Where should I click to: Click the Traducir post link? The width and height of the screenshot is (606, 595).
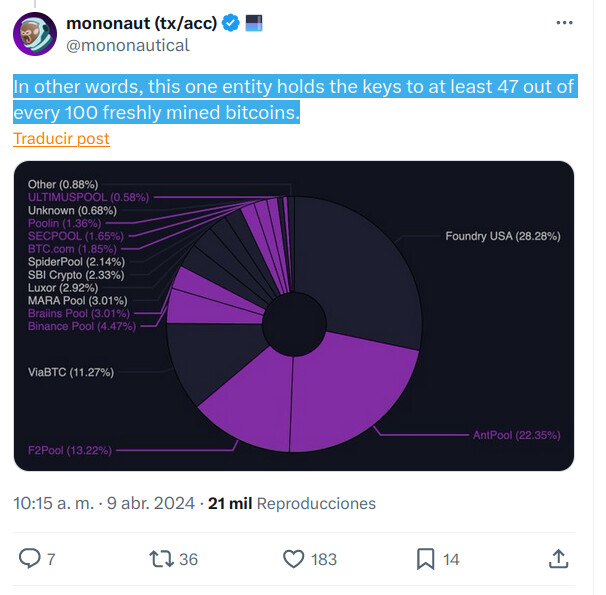(61, 139)
